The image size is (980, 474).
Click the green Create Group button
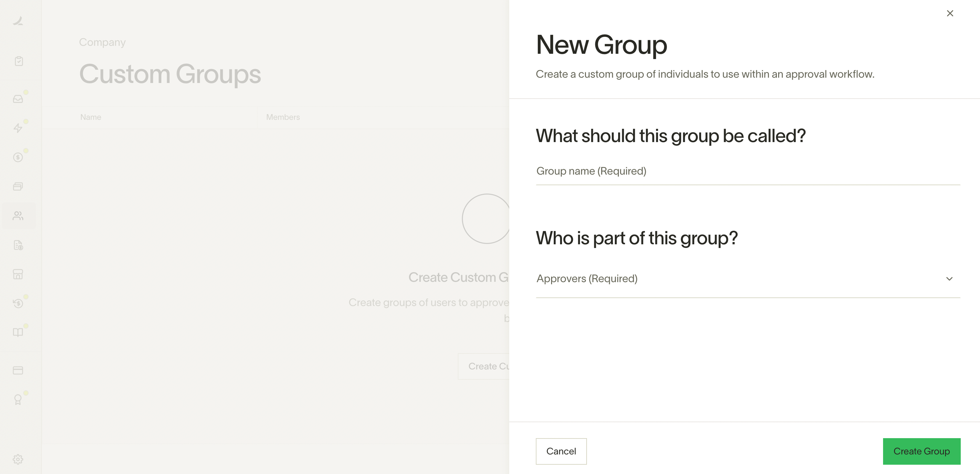(x=922, y=451)
